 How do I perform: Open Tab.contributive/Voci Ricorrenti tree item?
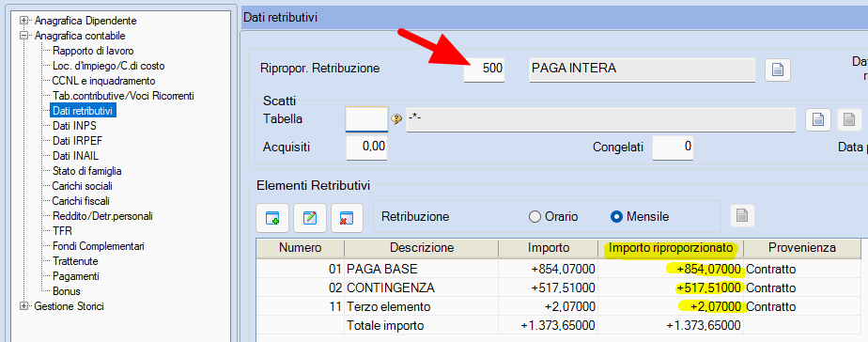(x=123, y=96)
